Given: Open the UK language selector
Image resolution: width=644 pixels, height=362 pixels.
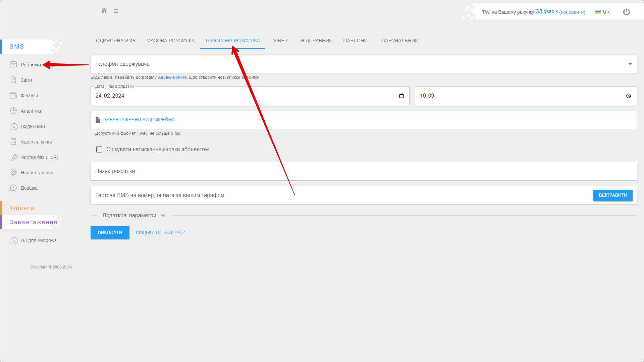Looking at the screenshot, I should pos(602,12).
